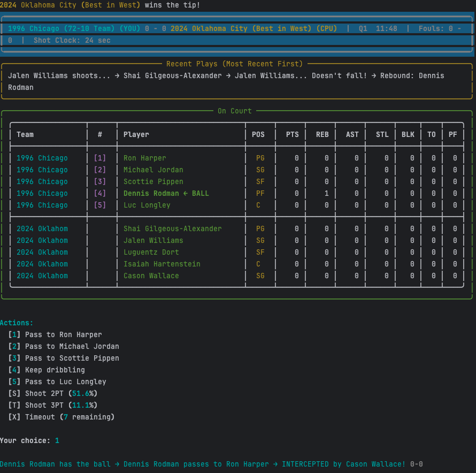Viewport: 476px width, 473px height.
Task: Click 'Shot Clock: 24 sec' in scoreboard
Action: [x=72, y=41]
